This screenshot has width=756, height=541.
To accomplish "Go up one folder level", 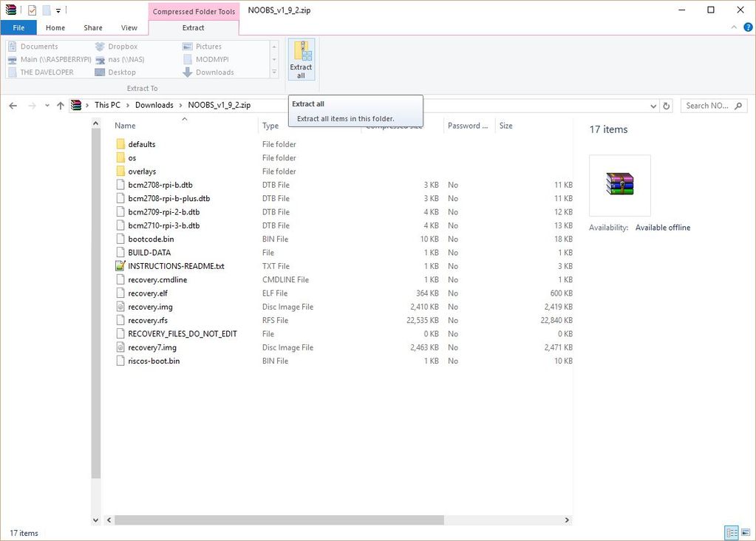I will click(61, 106).
